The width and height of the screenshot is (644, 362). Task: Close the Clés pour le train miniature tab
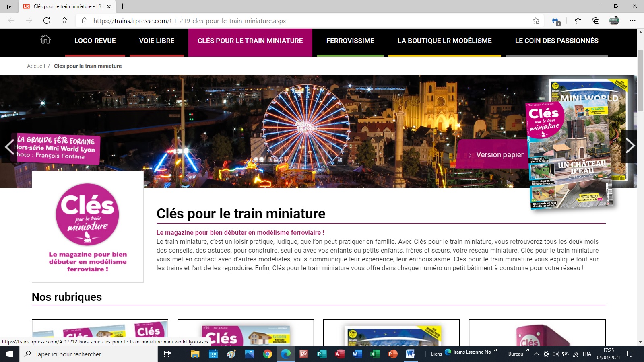pos(109,6)
